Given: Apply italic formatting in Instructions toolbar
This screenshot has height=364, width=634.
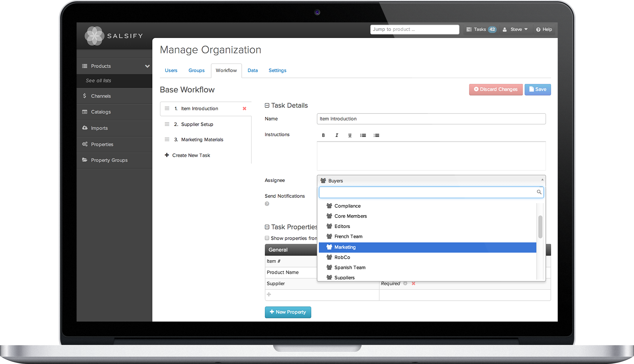Looking at the screenshot, I should coord(337,135).
